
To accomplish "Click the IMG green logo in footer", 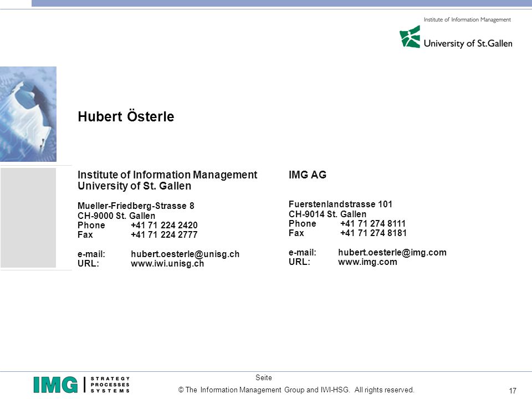I will 55,385.
